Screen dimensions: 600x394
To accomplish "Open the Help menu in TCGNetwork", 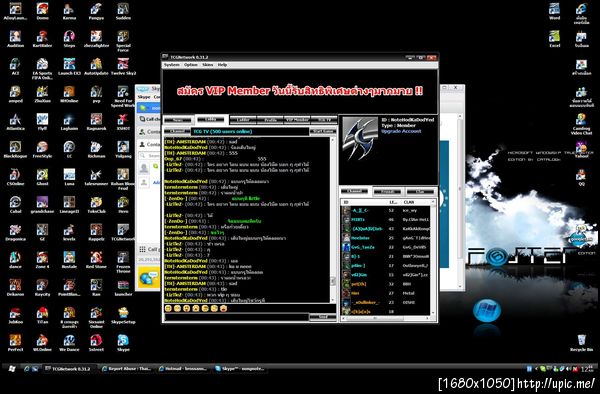I will [x=222, y=65].
